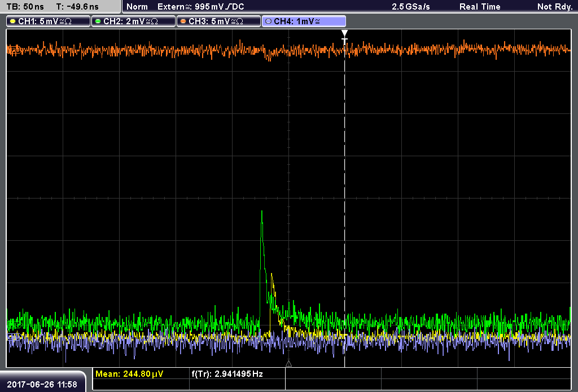Image resolution: width=578 pixels, height=392 pixels.
Task: Click the orange CH3 color dot
Action: point(183,21)
